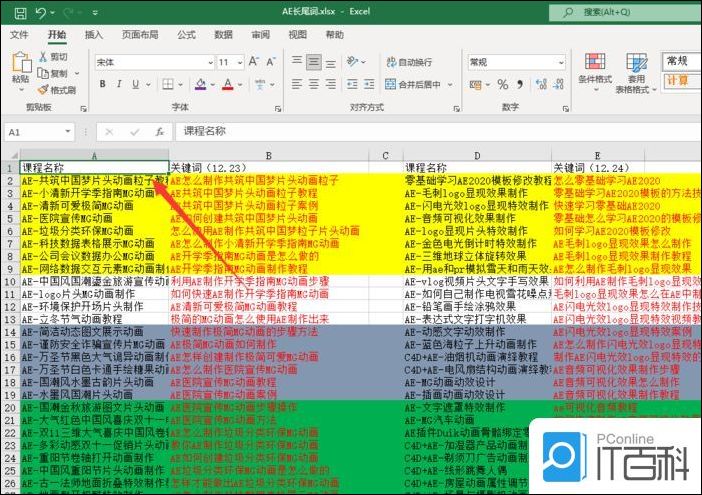
Task: Click the Save icon in title bar
Action: [20, 13]
